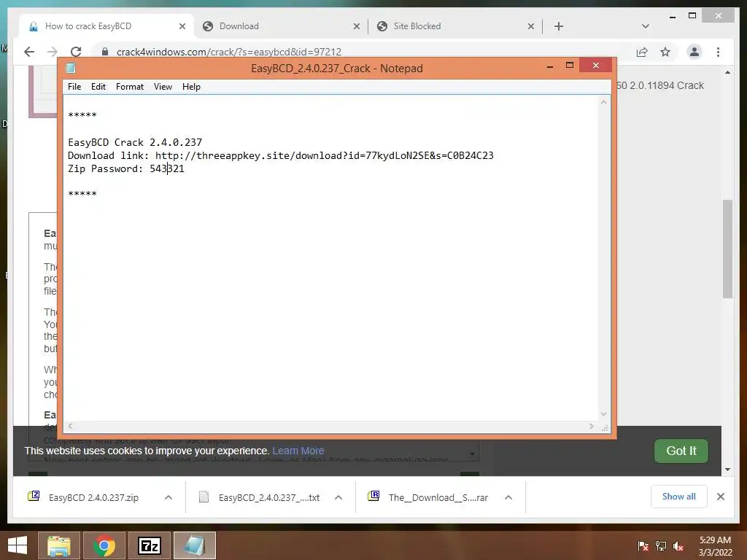Open Chrome's tab search dropdown

coord(646,27)
